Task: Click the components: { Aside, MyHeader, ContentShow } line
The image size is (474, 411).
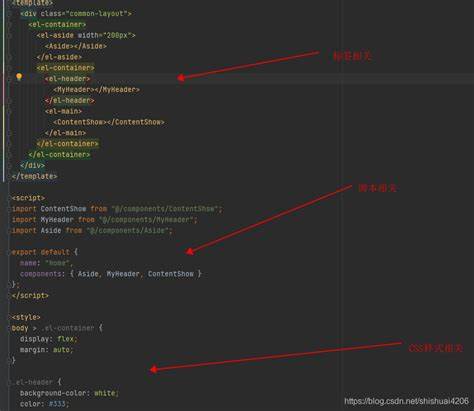Action: coord(111,274)
